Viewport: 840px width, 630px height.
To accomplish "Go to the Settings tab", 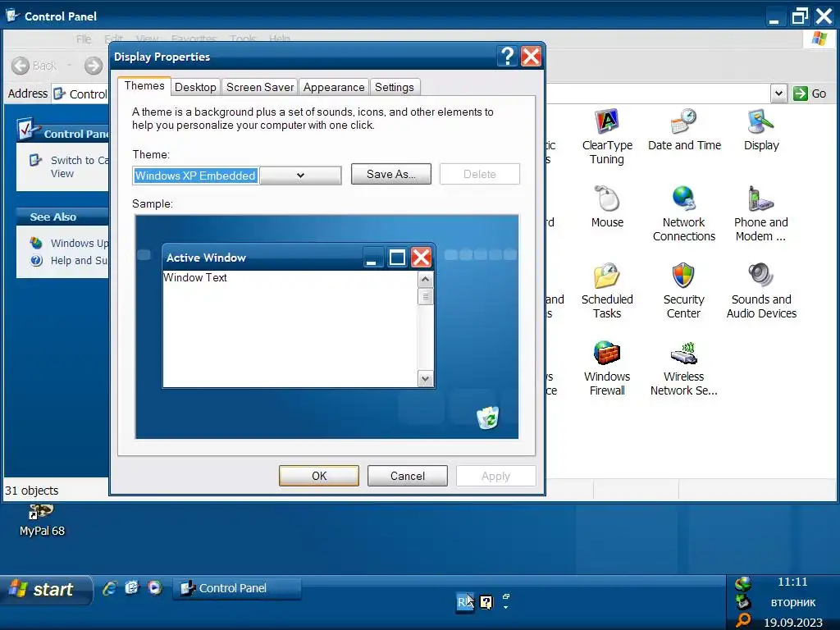I will [x=395, y=87].
